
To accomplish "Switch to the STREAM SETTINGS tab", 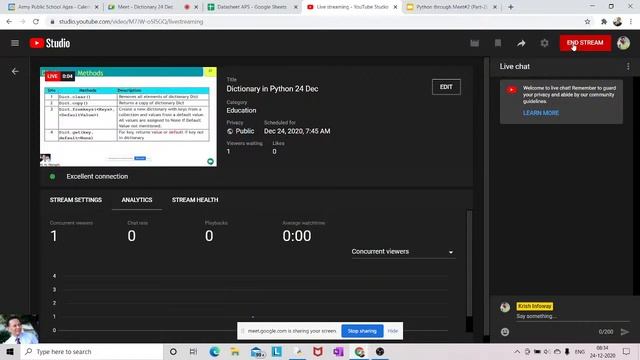I will pos(76,200).
